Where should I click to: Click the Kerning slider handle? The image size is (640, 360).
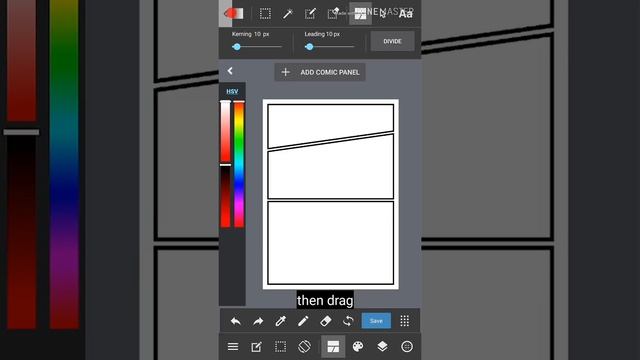coord(236,47)
